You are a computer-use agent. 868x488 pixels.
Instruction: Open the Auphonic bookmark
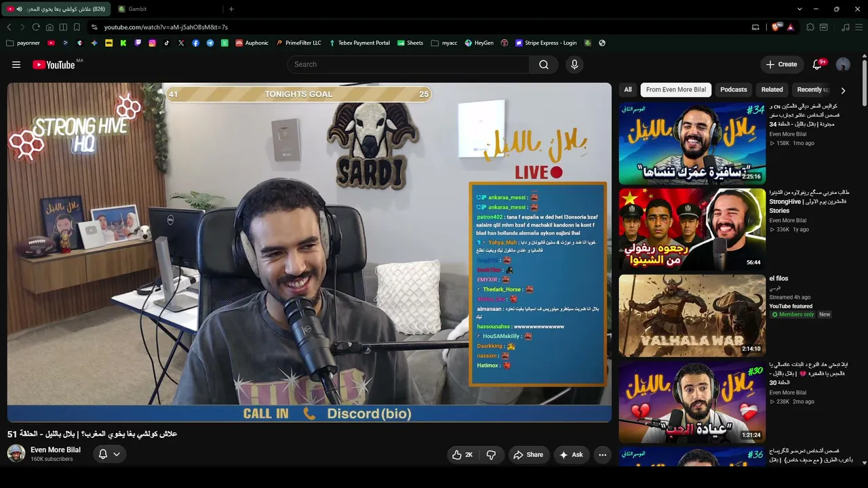(252, 43)
